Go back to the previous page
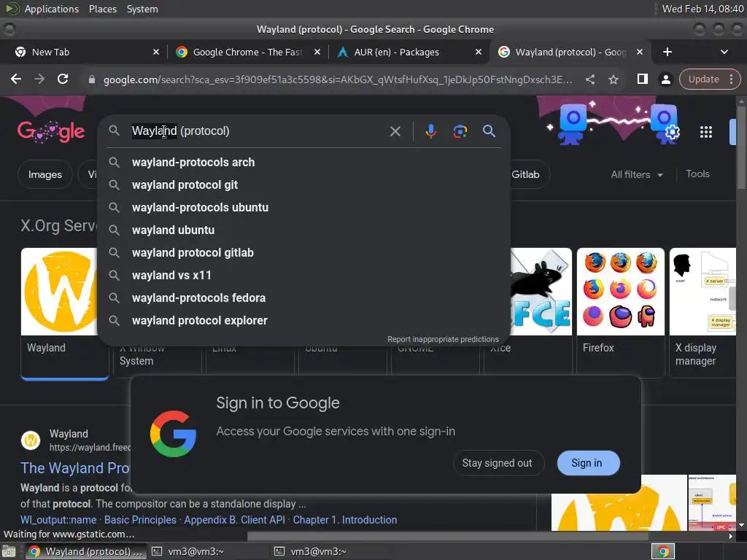The image size is (747, 560). click(x=16, y=79)
